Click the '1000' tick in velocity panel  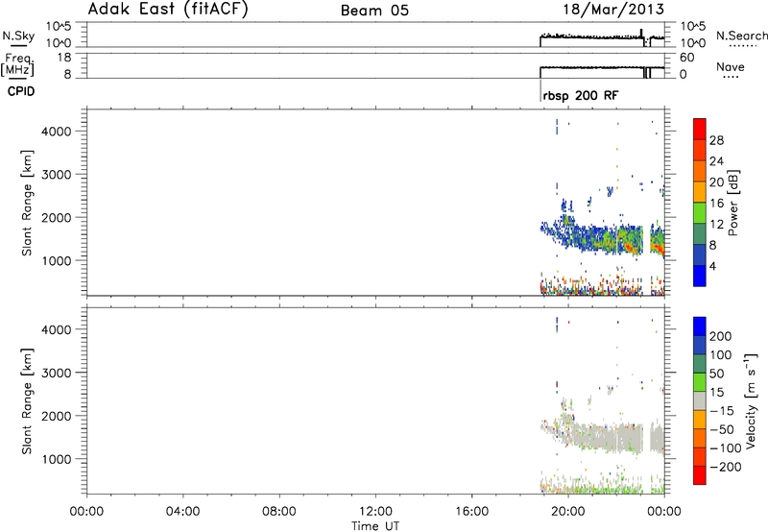57,459
